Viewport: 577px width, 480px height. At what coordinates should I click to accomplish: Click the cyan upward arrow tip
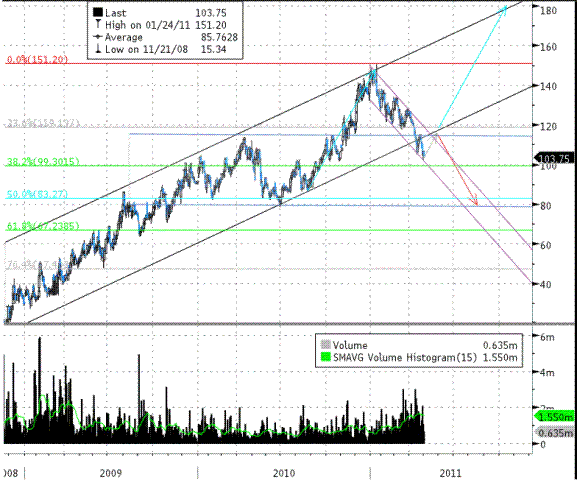(505, 9)
